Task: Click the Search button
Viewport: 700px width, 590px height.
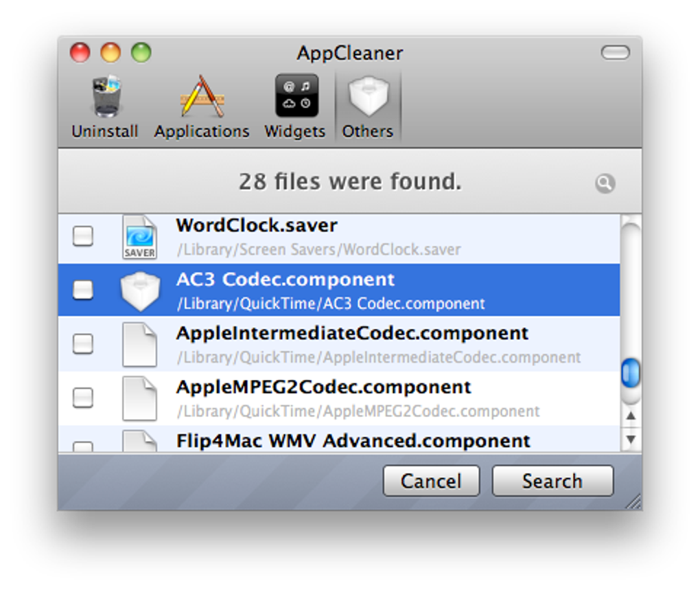Action: click(x=552, y=481)
